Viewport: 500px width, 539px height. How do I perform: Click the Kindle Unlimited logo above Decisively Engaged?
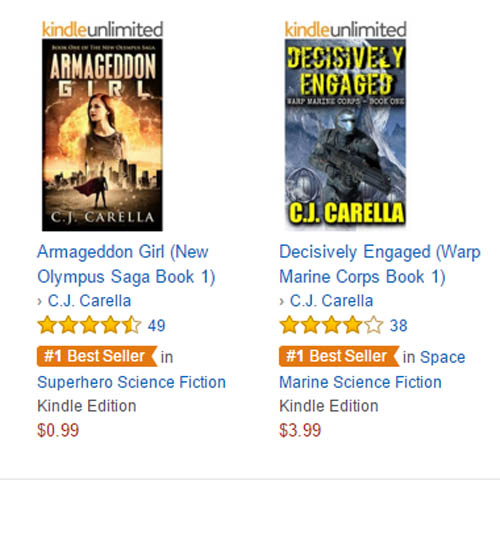(x=345, y=29)
